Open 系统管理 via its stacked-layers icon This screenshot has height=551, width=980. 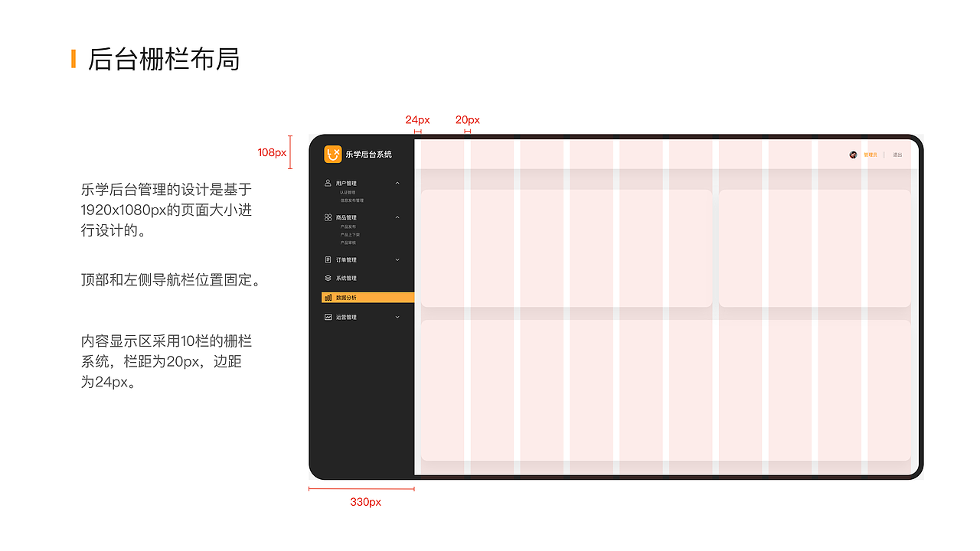[x=327, y=278]
